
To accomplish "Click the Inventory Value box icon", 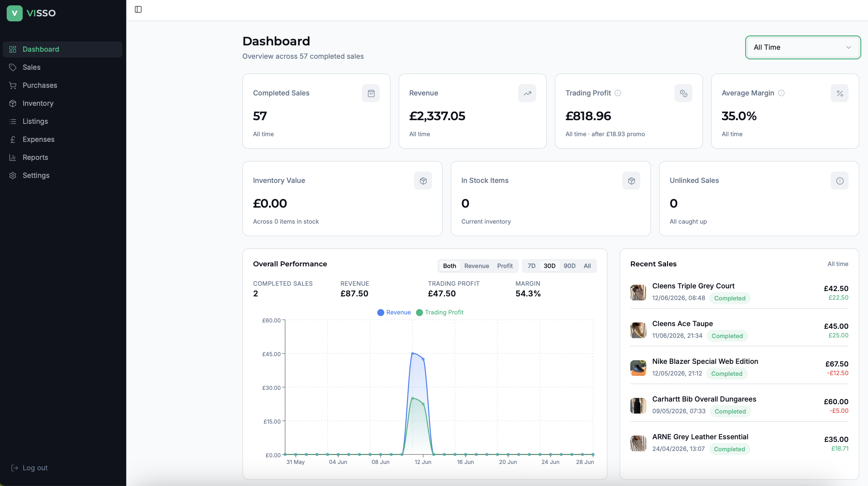I will coord(423,181).
